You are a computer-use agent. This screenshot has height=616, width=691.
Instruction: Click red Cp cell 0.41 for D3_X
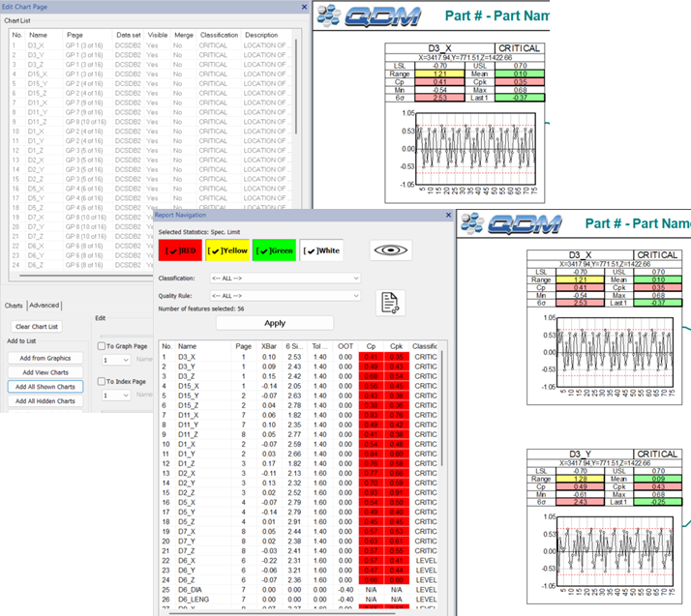(371, 357)
